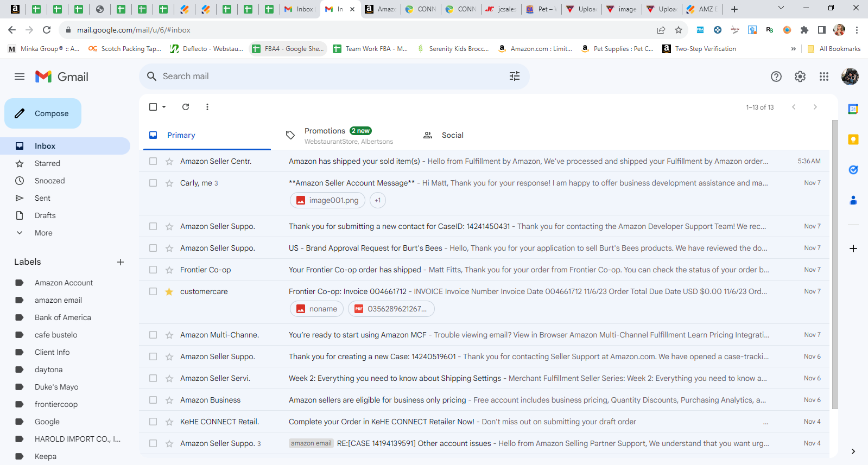Open Google Calendar side panel icon
868x465 pixels.
pos(853,109)
